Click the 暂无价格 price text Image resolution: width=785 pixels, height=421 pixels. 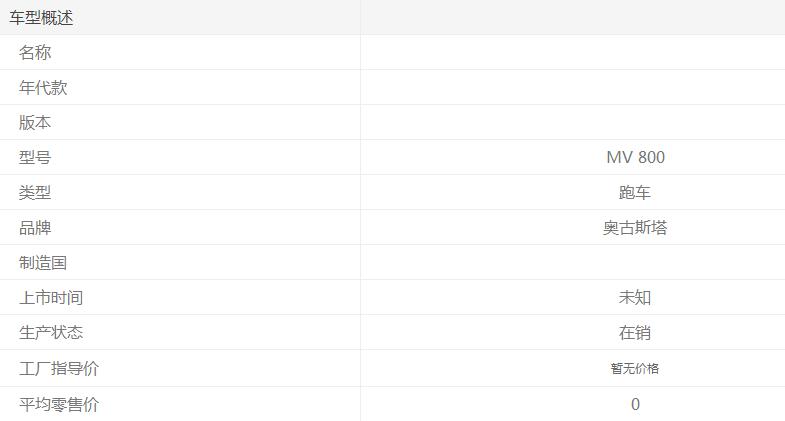tap(635, 368)
